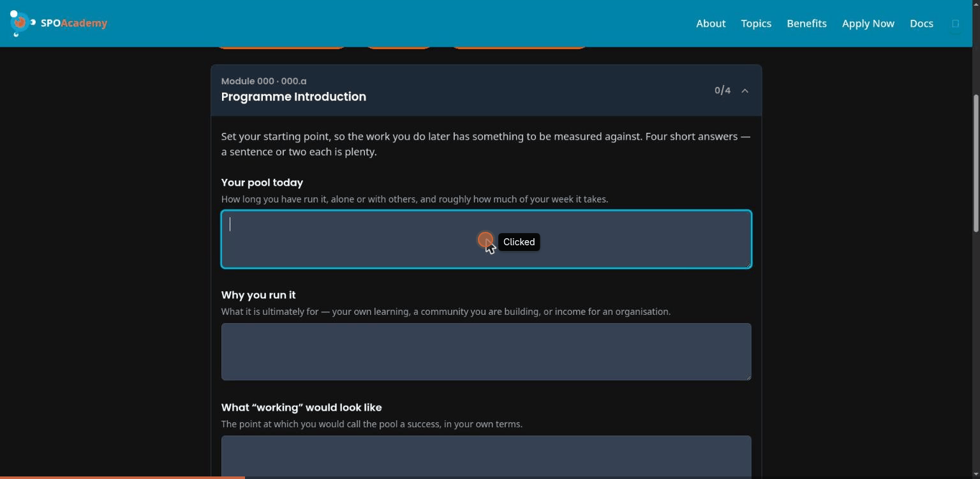The width and height of the screenshot is (980, 479).
Task: Click the 0/4 progress counter
Action: tap(722, 91)
